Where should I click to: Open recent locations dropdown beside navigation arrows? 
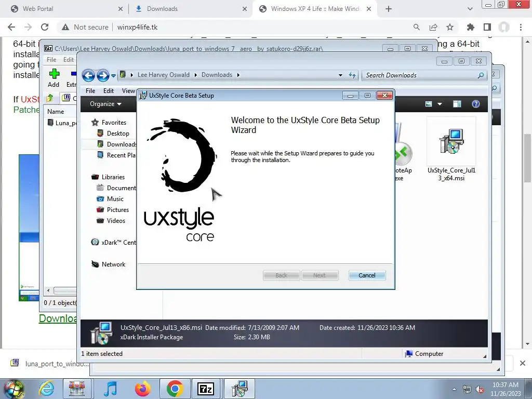pyautogui.click(x=113, y=75)
